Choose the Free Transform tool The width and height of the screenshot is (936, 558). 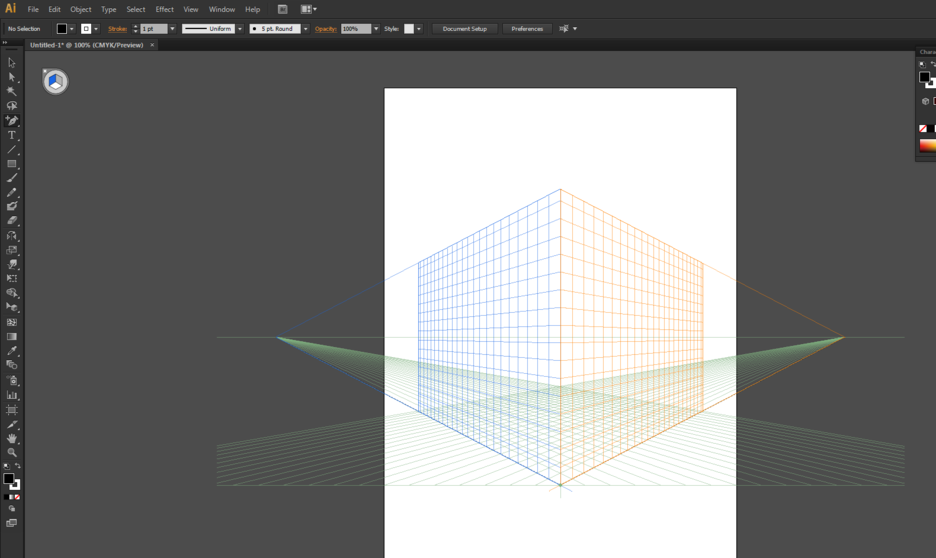click(x=11, y=279)
